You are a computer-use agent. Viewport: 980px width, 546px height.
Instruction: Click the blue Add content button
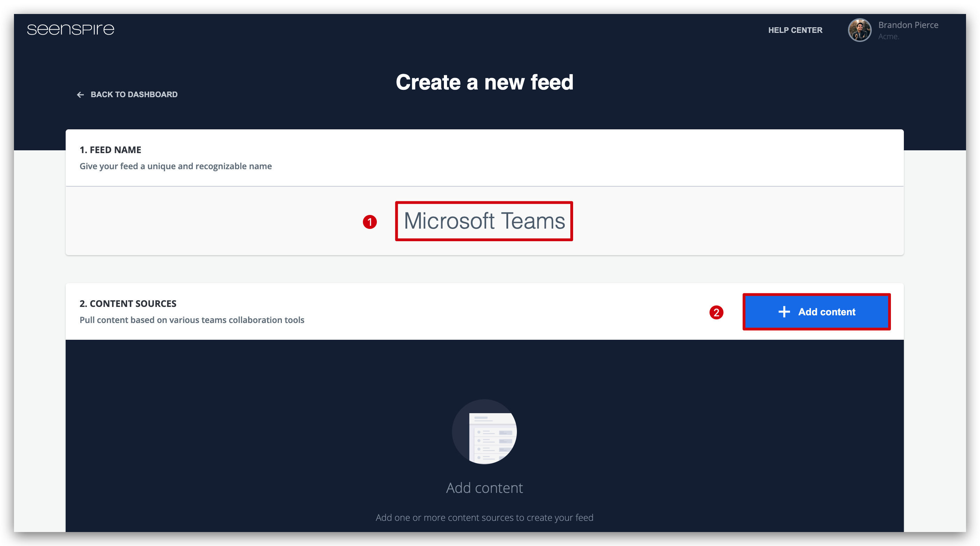click(x=817, y=312)
